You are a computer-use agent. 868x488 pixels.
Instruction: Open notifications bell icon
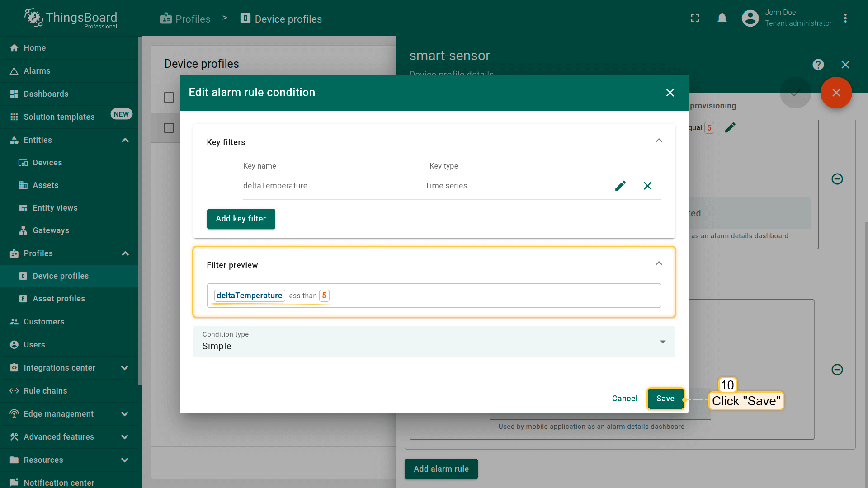pyautogui.click(x=722, y=18)
